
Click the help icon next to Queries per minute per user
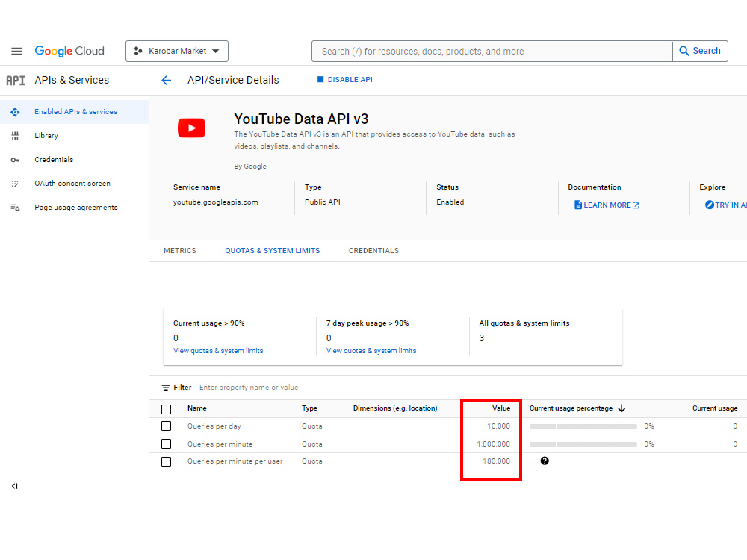545,461
